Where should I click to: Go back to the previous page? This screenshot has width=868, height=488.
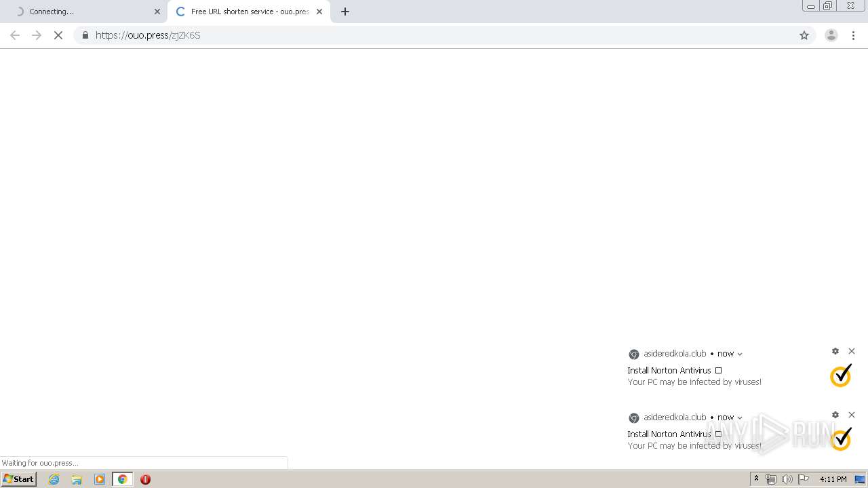click(15, 35)
